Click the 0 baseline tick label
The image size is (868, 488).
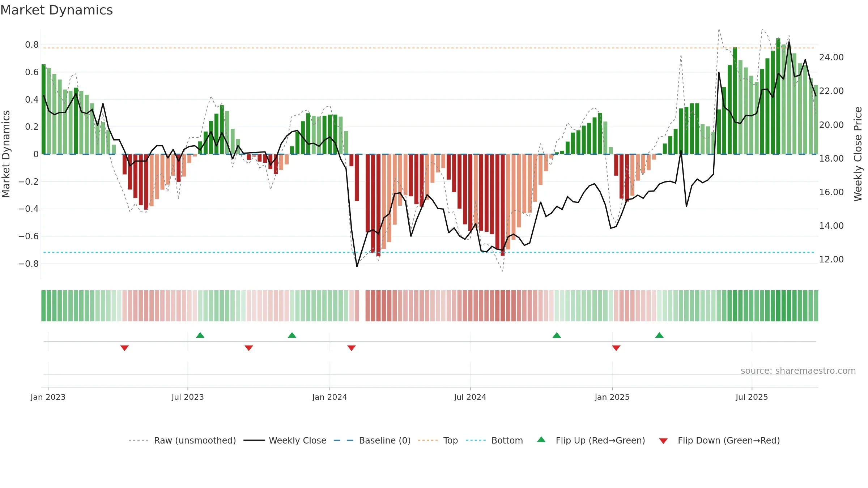pos(36,154)
